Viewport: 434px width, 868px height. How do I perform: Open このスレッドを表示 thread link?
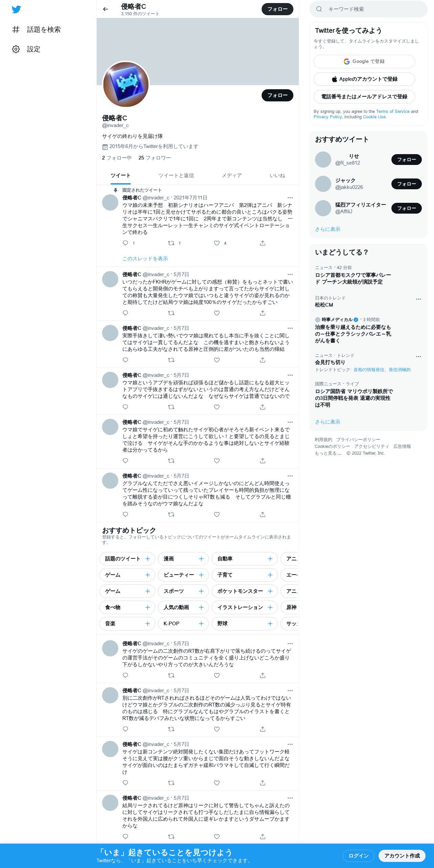coord(145,259)
